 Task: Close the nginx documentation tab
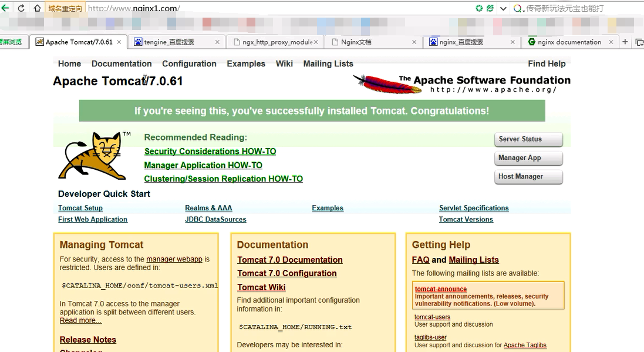[x=611, y=42]
